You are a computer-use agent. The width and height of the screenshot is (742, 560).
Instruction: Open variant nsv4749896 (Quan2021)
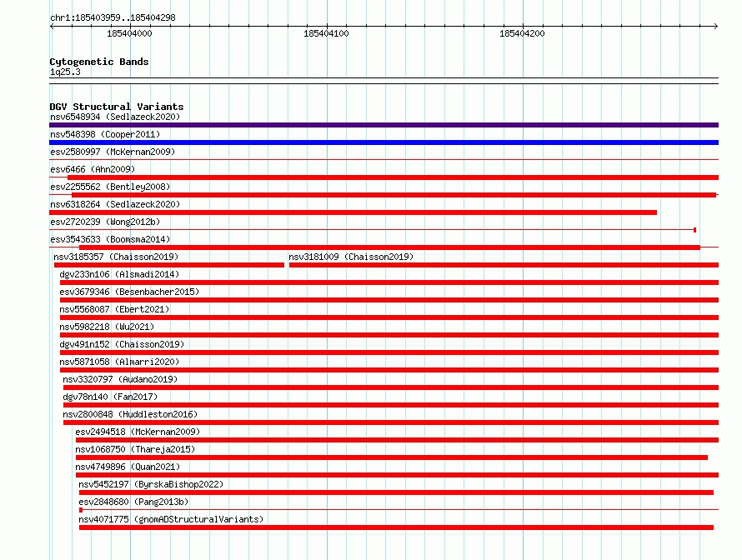(128, 467)
